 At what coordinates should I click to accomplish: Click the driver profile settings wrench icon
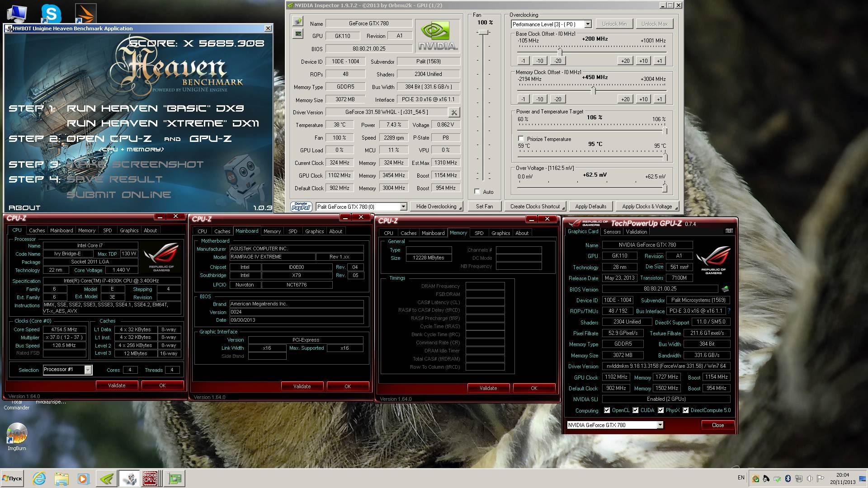coord(454,112)
